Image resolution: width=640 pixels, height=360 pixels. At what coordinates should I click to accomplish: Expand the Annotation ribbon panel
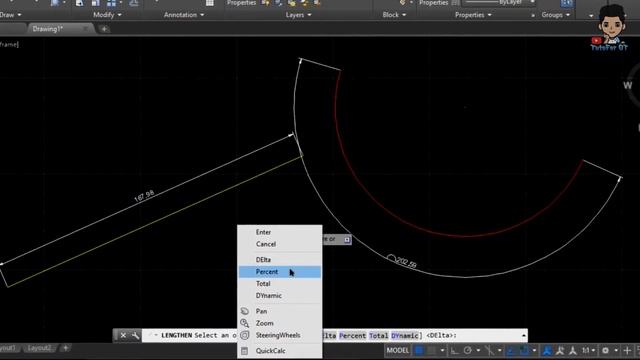coord(184,15)
